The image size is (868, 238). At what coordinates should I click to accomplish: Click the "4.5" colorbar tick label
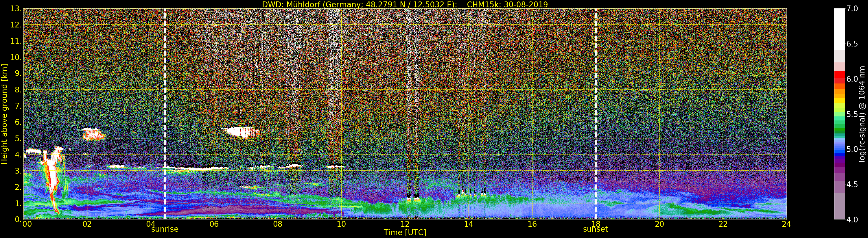click(852, 185)
